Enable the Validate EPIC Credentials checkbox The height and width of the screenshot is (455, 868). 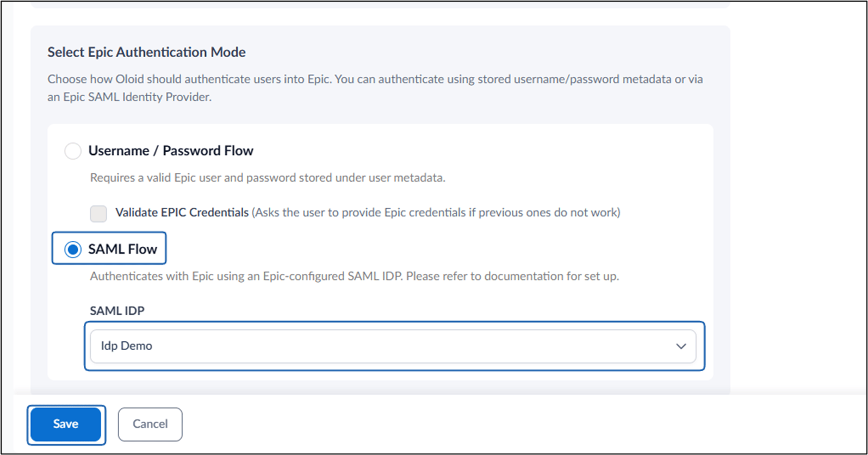(x=98, y=213)
